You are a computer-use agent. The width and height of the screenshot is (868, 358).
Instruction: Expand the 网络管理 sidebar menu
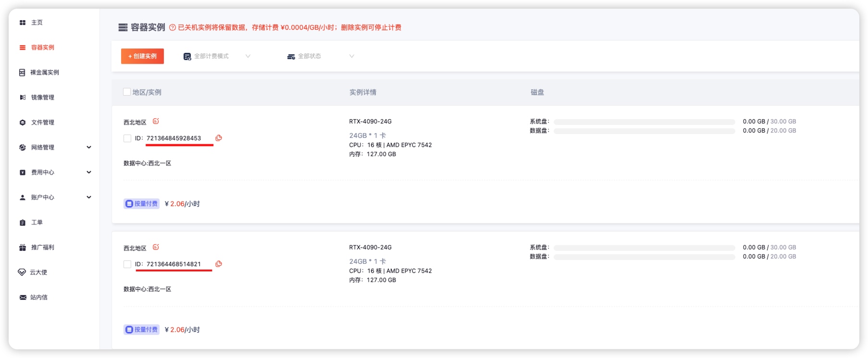coord(89,148)
